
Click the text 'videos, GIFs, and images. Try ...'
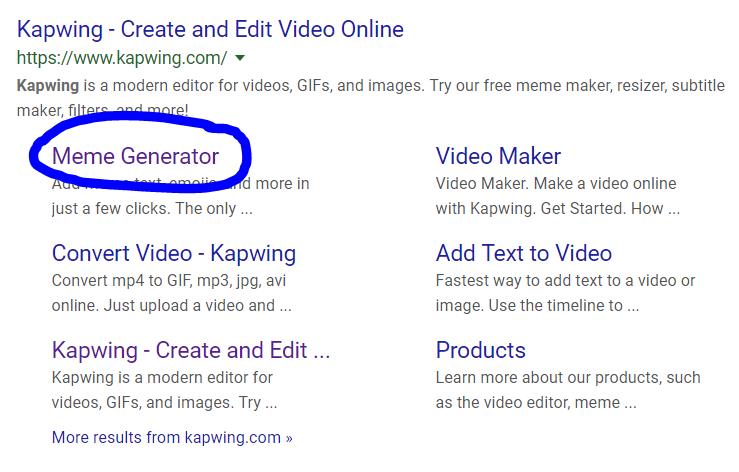[x=164, y=403]
